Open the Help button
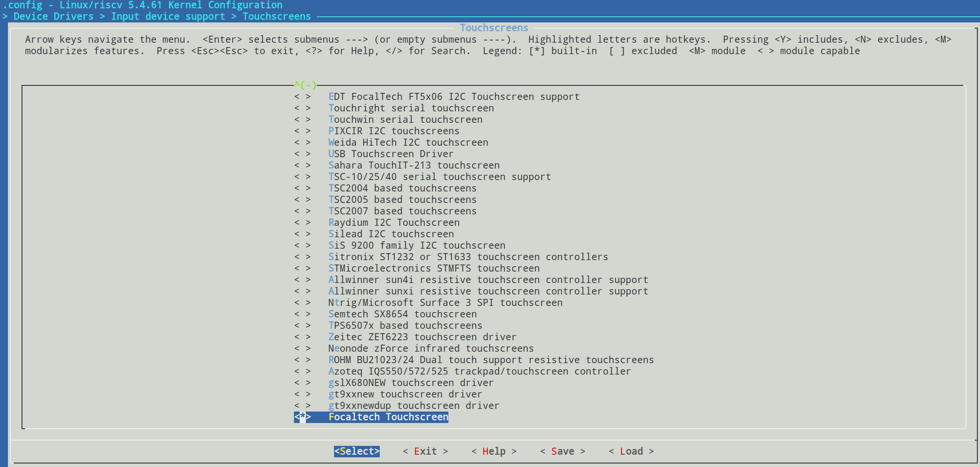 coord(494,451)
